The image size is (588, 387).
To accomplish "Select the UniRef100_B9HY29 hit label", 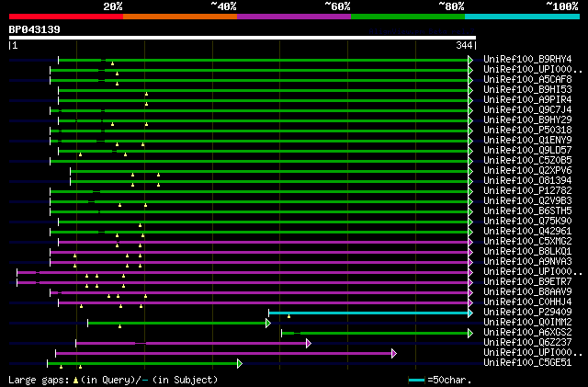I will 527,120.
